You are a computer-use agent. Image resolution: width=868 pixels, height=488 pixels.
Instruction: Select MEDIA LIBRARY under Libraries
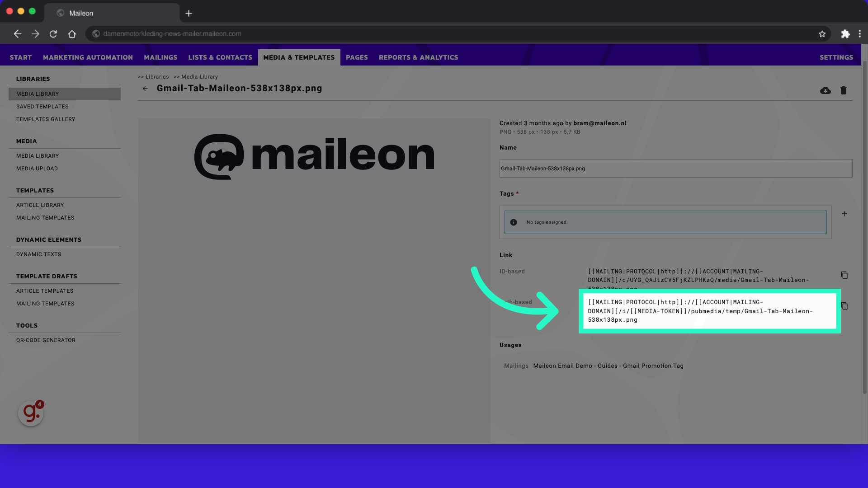(65, 94)
